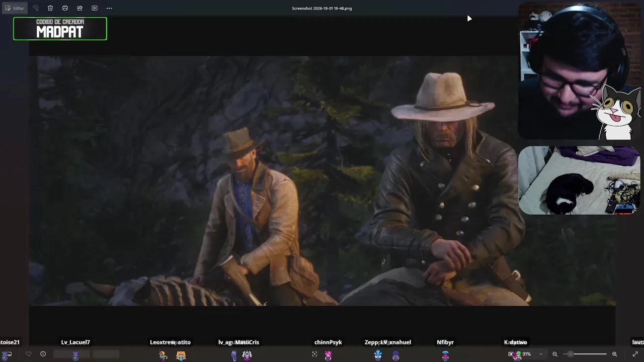Click the Nfibyr viewer name
The width and height of the screenshot is (644, 362).
[445, 342]
